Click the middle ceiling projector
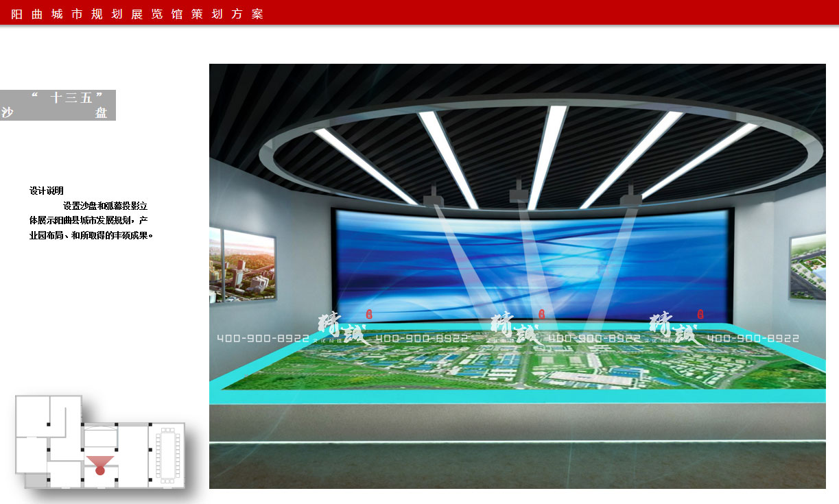The height and width of the screenshot is (504, 839). coord(519,193)
